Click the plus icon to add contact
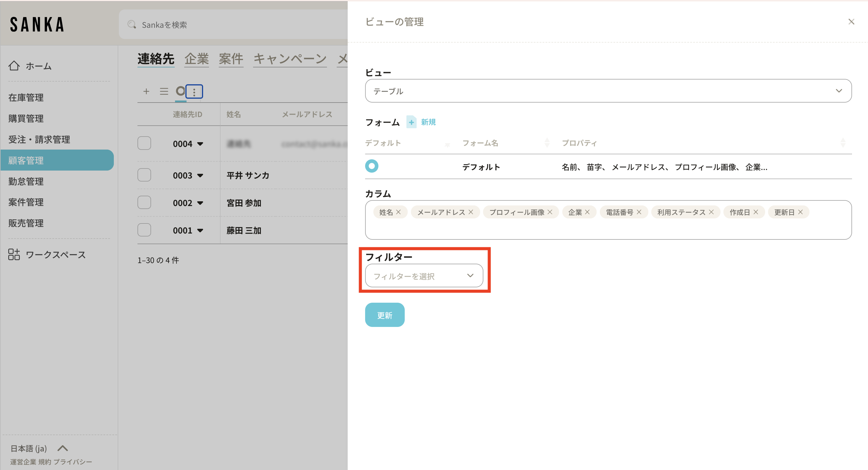 click(146, 91)
